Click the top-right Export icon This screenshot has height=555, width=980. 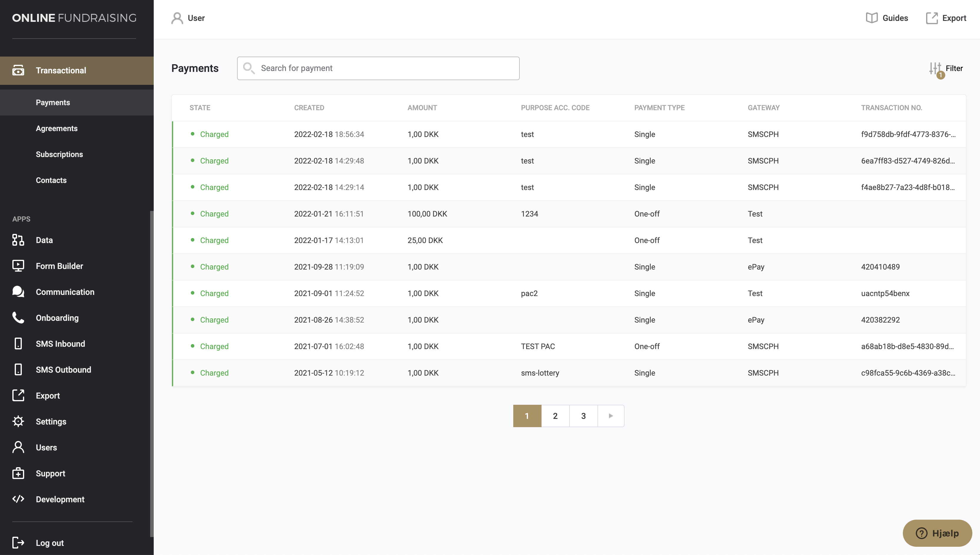932,18
